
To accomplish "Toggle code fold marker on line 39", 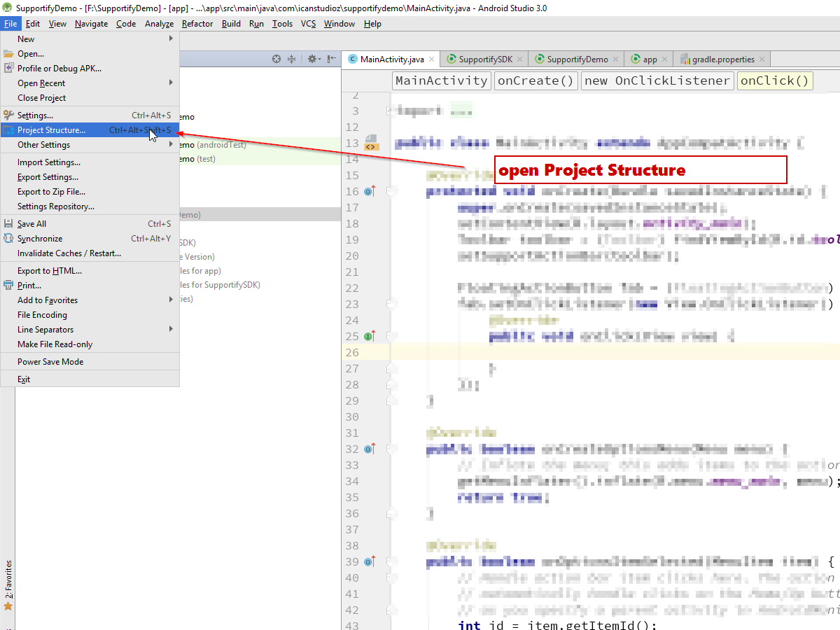I will [x=392, y=562].
